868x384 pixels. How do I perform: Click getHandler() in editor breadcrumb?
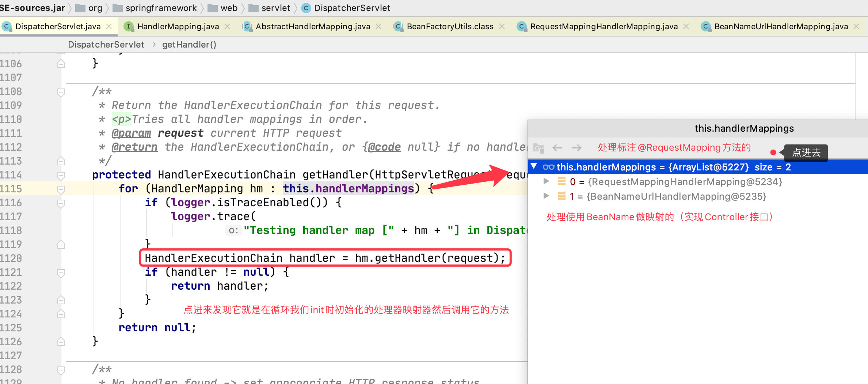tap(189, 45)
